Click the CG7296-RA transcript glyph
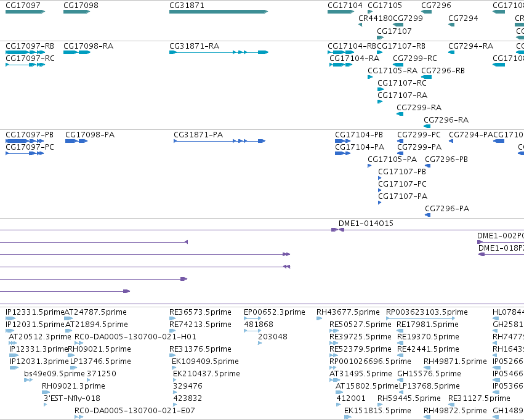This screenshot has height=420, width=524. tap(427, 126)
